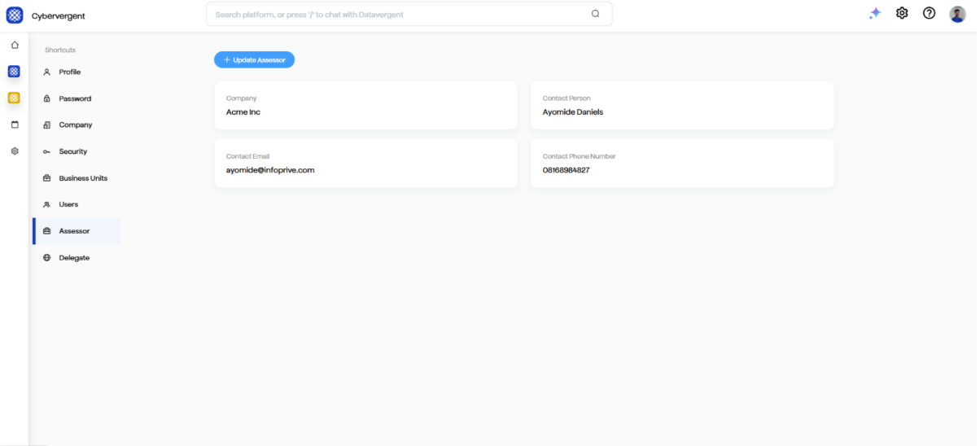Click the Contact Person label

567,98
